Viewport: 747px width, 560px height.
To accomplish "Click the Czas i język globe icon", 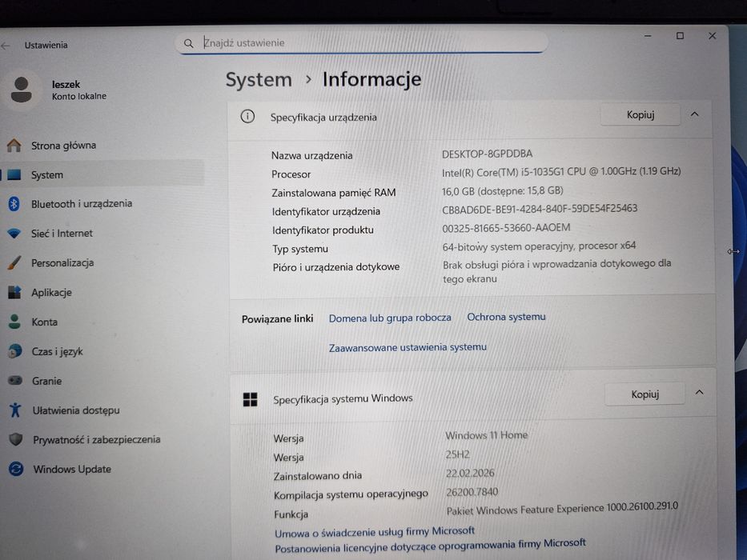I will (x=14, y=351).
